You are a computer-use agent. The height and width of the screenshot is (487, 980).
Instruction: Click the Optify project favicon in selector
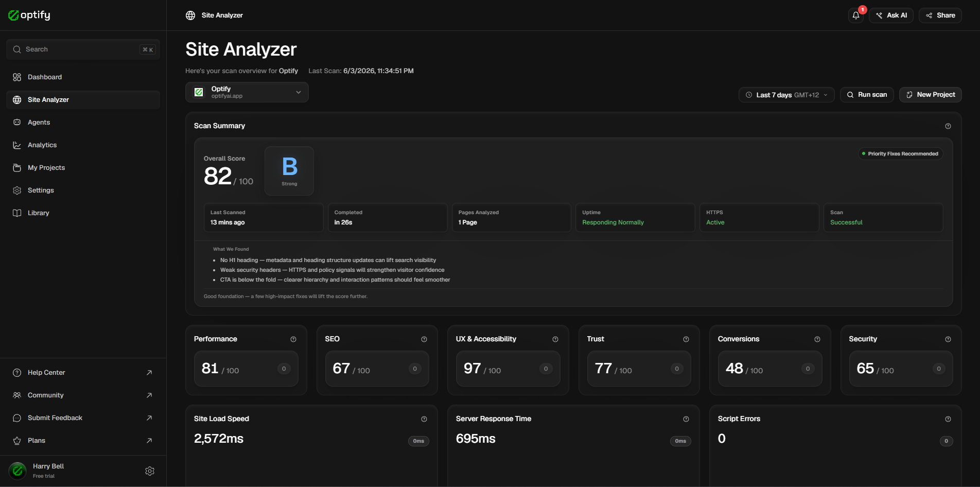[x=199, y=92]
